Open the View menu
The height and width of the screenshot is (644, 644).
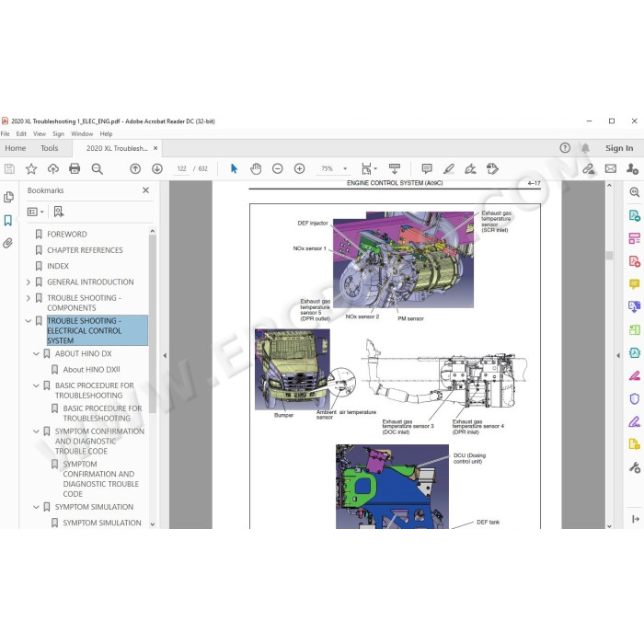40,134
